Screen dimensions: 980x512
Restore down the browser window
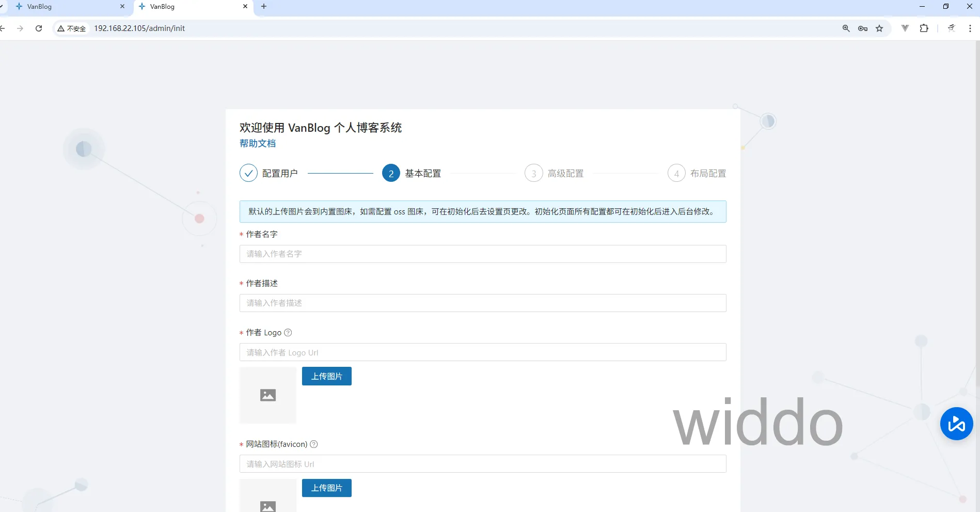point(946,7)
